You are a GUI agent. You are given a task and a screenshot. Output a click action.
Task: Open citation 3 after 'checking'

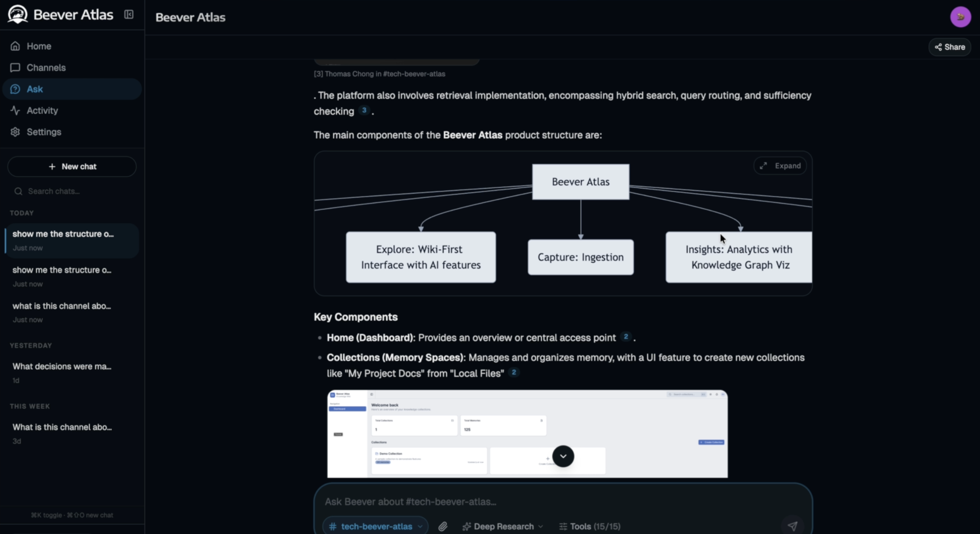point(364,110)
